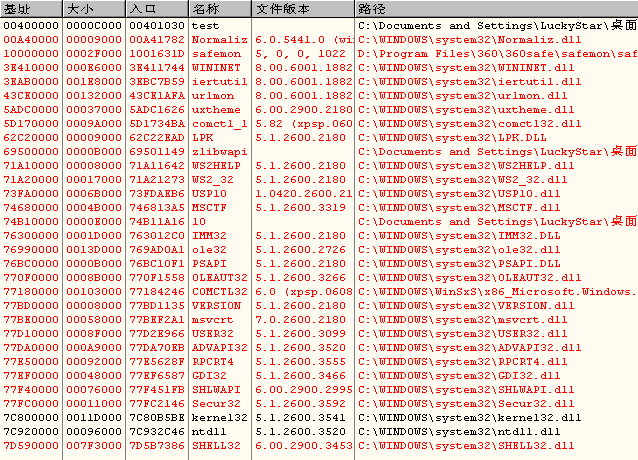Select the safemon module name
Screen dimensions: 638x460
click(x=216, y=54)
